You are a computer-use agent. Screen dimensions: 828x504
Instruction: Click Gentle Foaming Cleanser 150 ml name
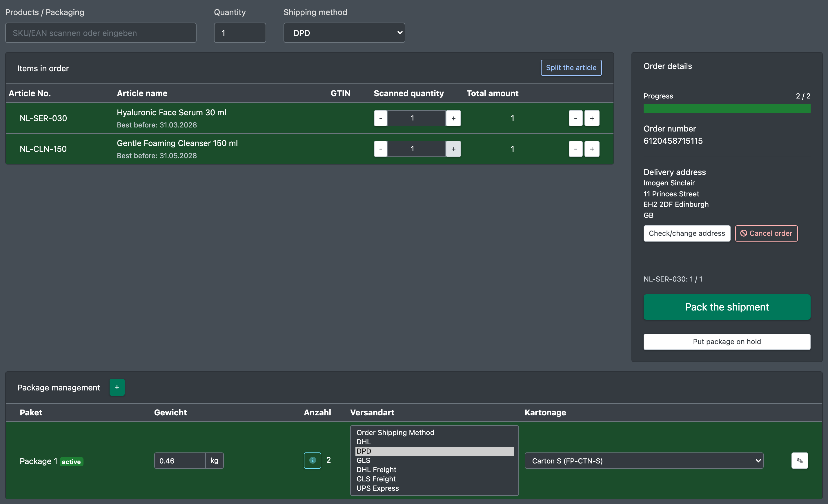[177, 143]
